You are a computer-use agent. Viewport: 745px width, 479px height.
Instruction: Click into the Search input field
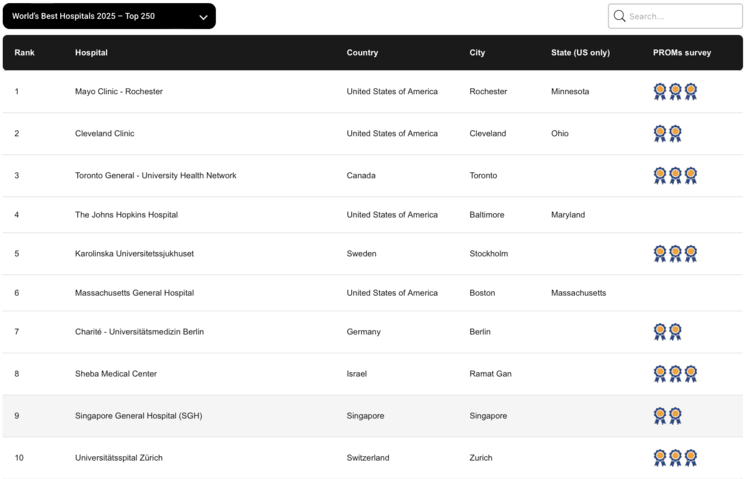coord(682,16)
